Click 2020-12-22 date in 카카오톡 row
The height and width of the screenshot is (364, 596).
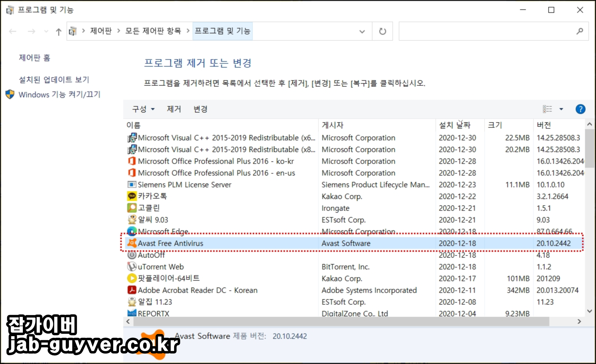tap(457, 196)
